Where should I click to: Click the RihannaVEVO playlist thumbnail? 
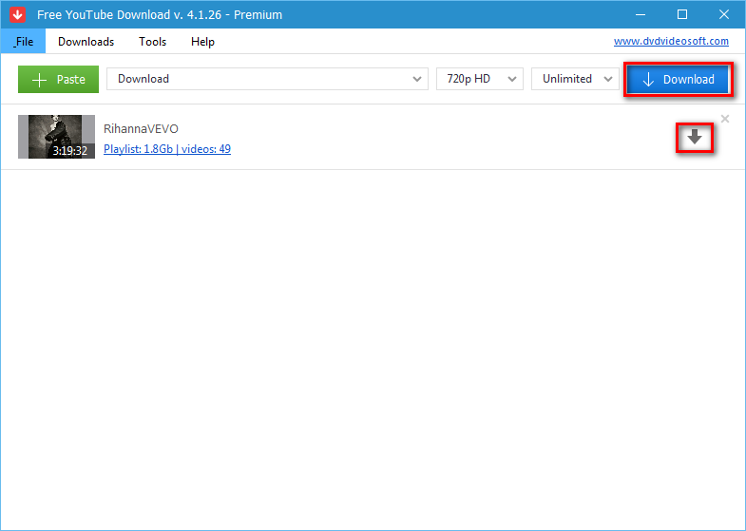click(x=56, y=137)
